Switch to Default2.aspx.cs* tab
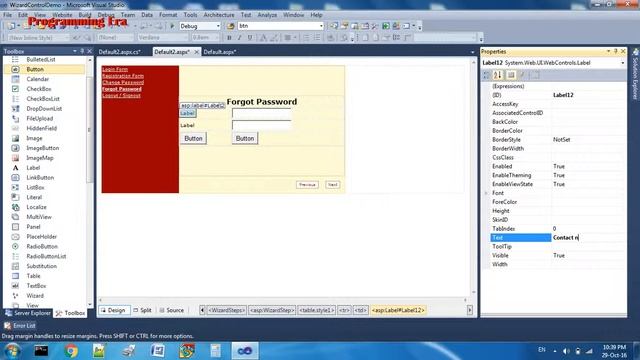The height and width of the screenshot is (360, 640). pos(120,52)
